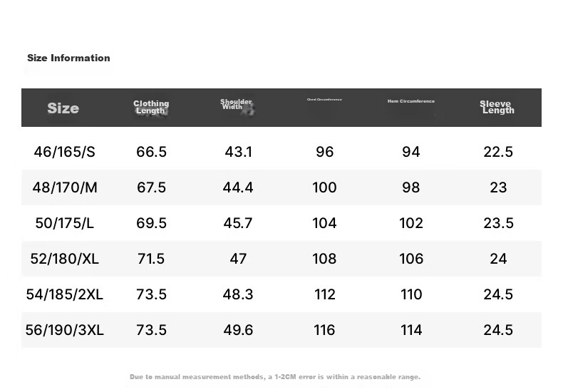Image resolution: width=563 pixels, height=392 pixels.
Task: Select the 46/165/S size row label
Action: coord(65,152)
